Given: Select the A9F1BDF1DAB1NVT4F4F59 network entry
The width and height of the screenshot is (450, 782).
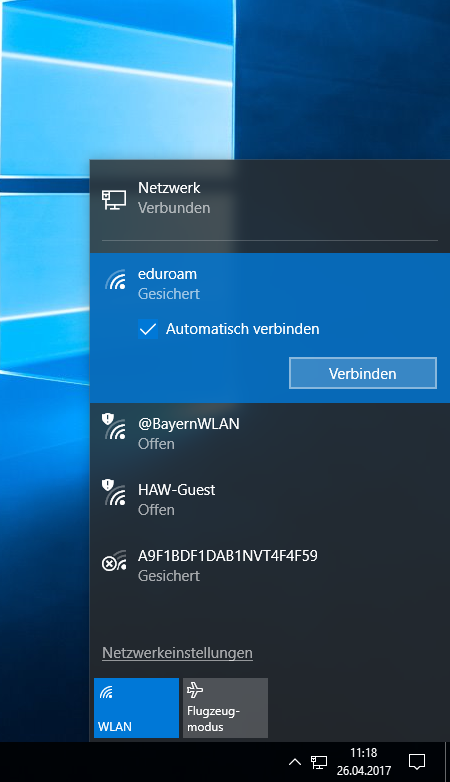Looking at the screenshot, I should (x=270, y=565).
